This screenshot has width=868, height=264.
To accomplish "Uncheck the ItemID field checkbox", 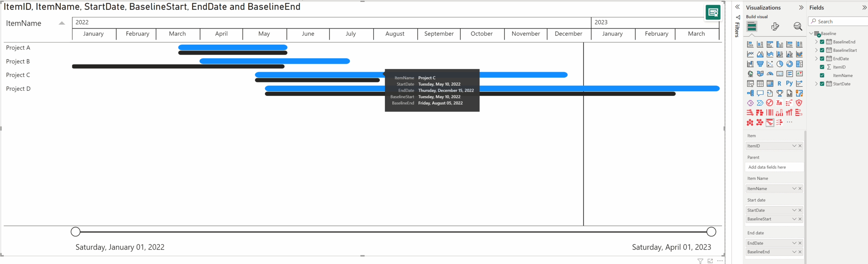I will pos(822,67).
